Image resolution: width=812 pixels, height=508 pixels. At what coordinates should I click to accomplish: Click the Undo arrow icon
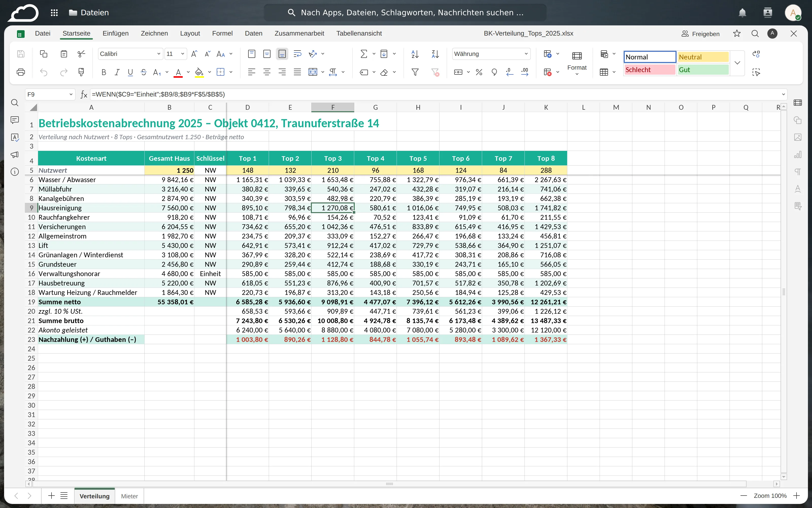44,72
